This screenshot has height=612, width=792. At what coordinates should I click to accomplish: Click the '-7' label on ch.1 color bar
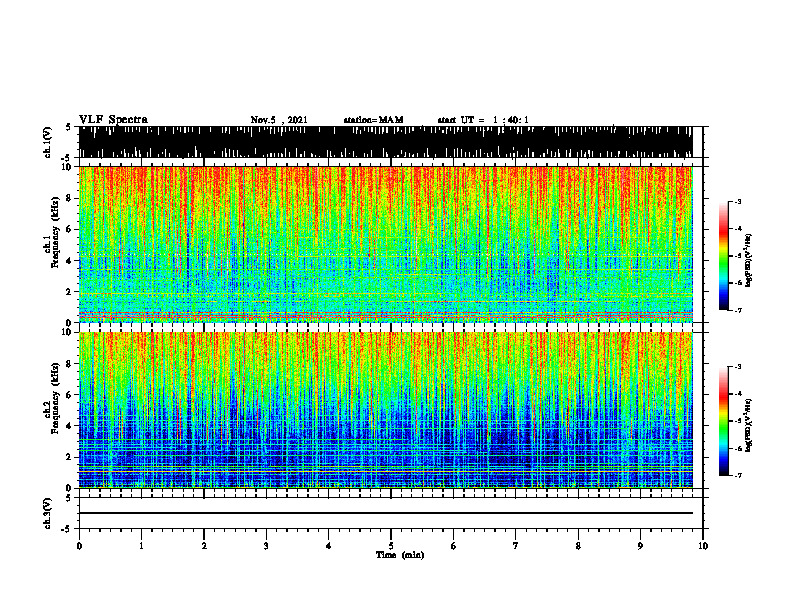coord(737,310)
